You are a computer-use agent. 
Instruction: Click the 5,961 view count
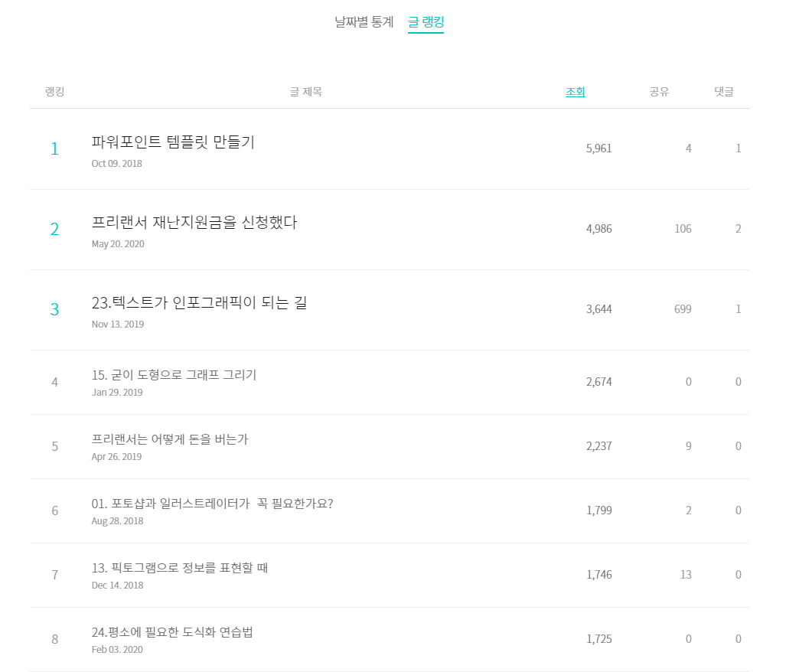pyautogui.click(x=598, y=148)
